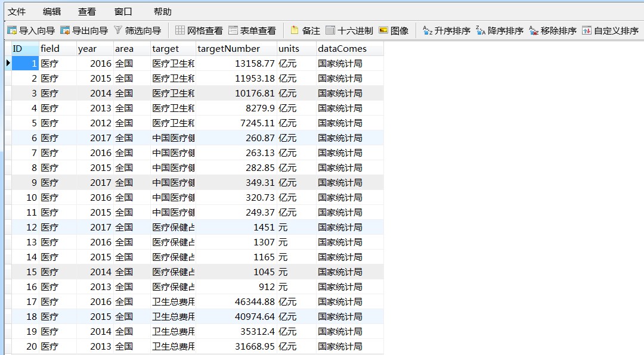Click the targetNumber cell 1045
Screen dimensions: 644x355
coord(237,272)
